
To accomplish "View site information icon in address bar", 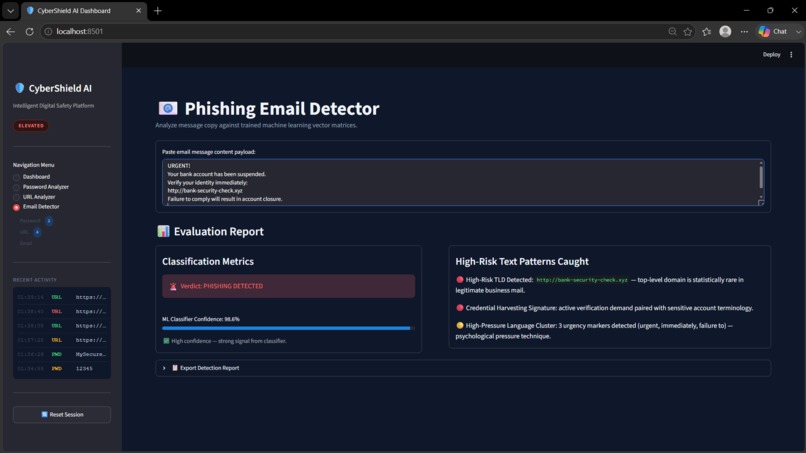I will coord(48,31).
